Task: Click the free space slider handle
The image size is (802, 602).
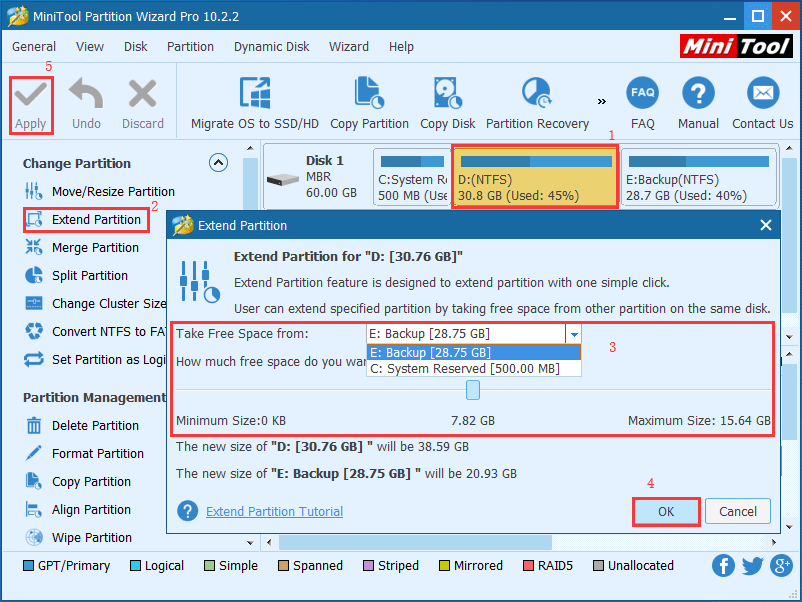Action: tap(473, 390)
